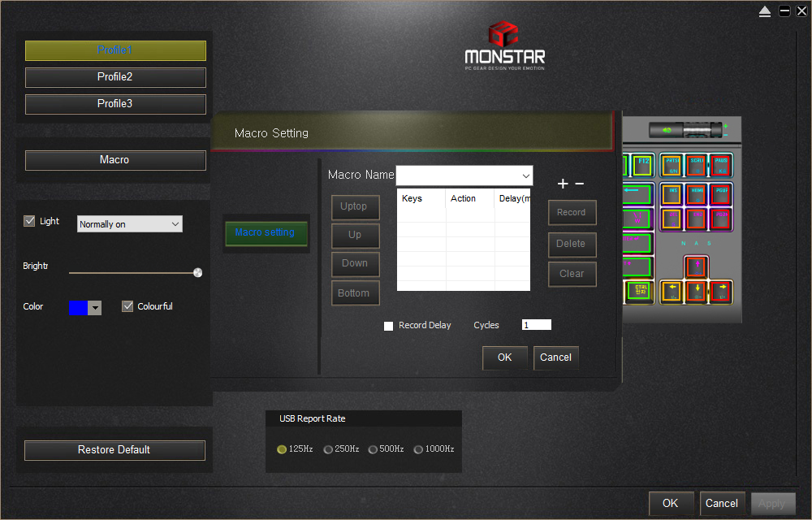
Task: Click the left arrow key on keyboard image
Action: click(x=672, y=292)
